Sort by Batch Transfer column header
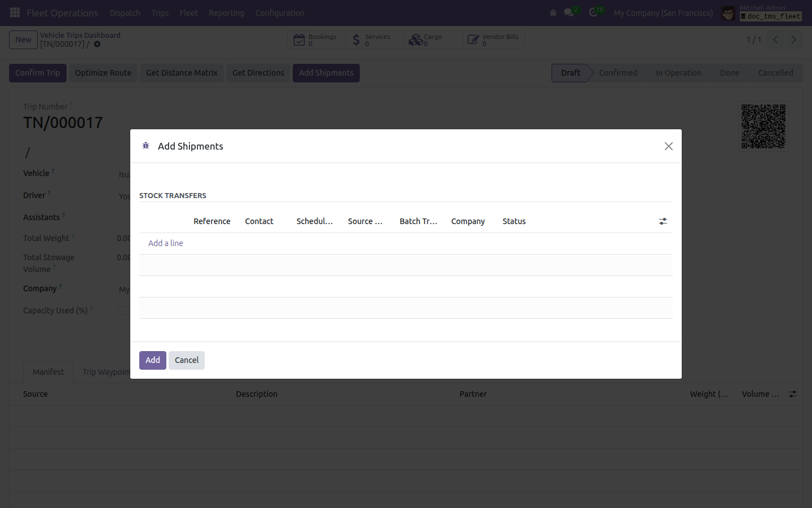Image resolution: width=812 pixels, height=508 pixels. 418,221
